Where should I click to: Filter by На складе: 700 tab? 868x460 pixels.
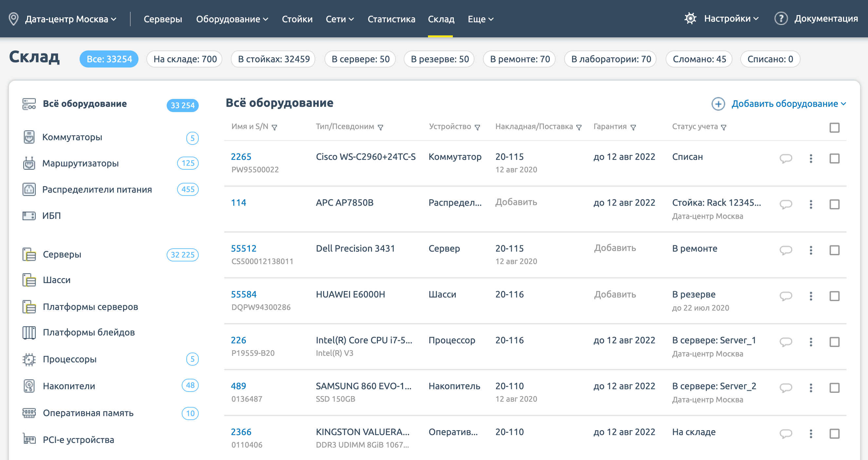[185, 59]
